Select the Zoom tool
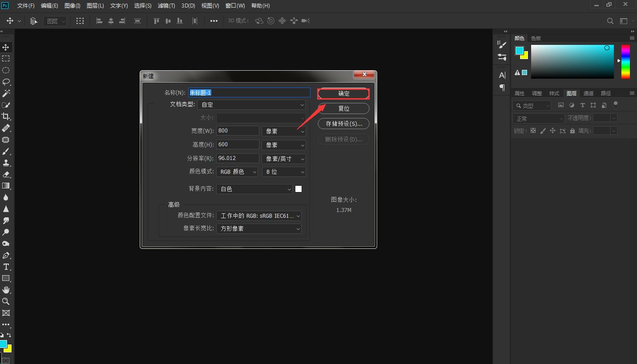This screenshot has height=364, width=637. [6, 301]
